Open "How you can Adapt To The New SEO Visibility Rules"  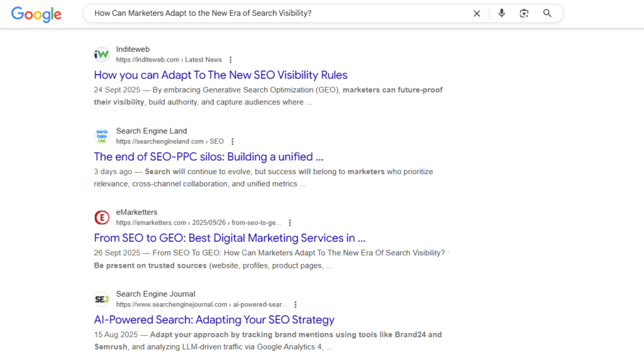point(220,75)
